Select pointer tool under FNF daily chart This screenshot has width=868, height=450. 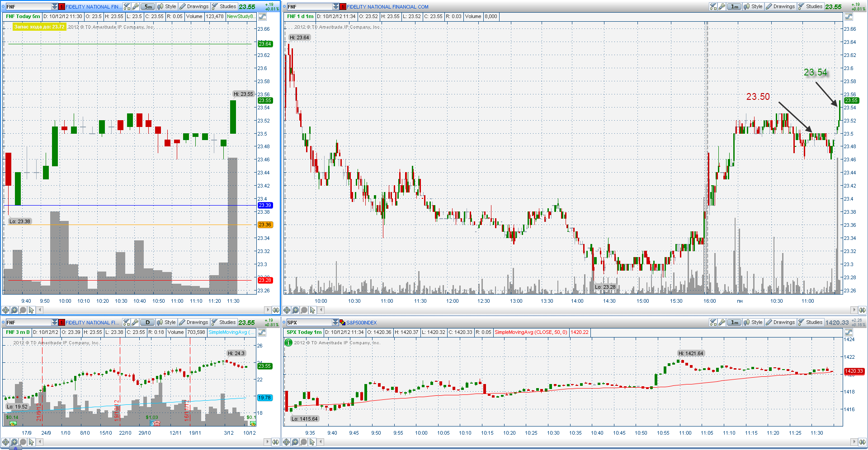pyautogui.click(x=31, y=442)
